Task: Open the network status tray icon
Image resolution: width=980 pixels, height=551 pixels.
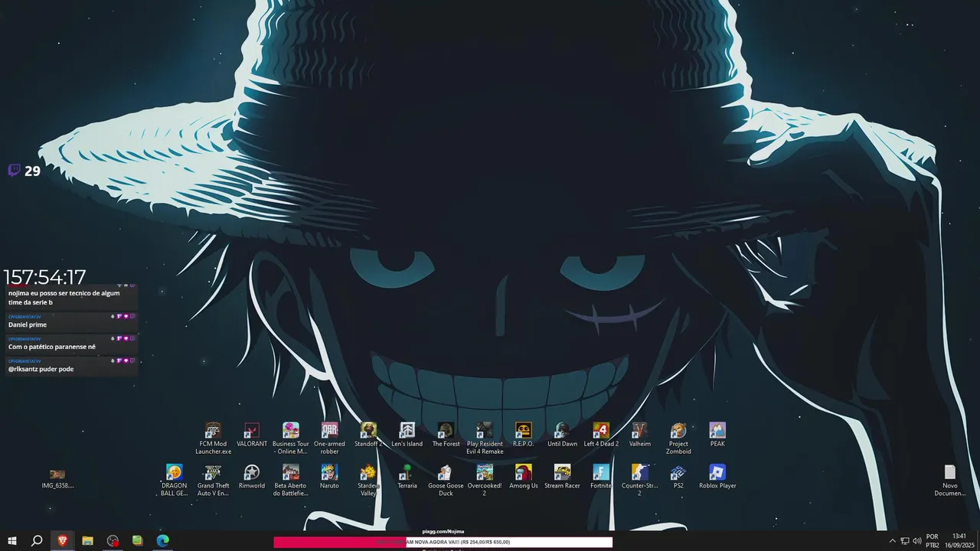Action: [904, 541]
